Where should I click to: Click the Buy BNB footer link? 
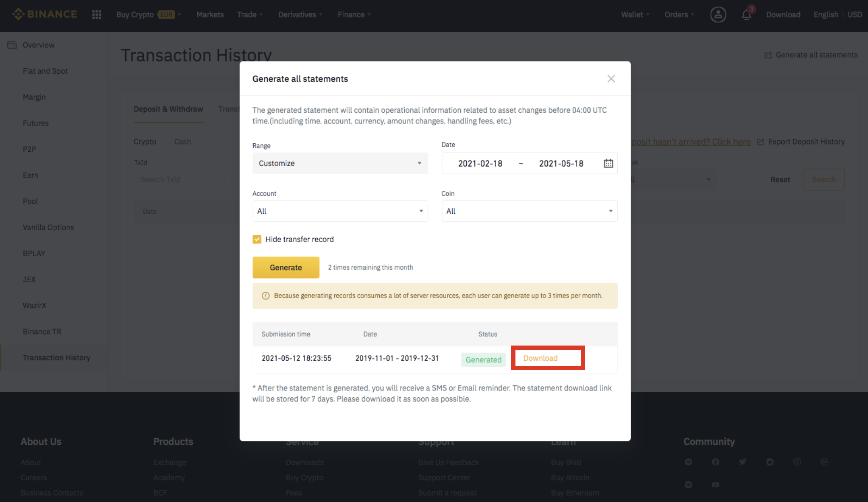pos(566,462)
